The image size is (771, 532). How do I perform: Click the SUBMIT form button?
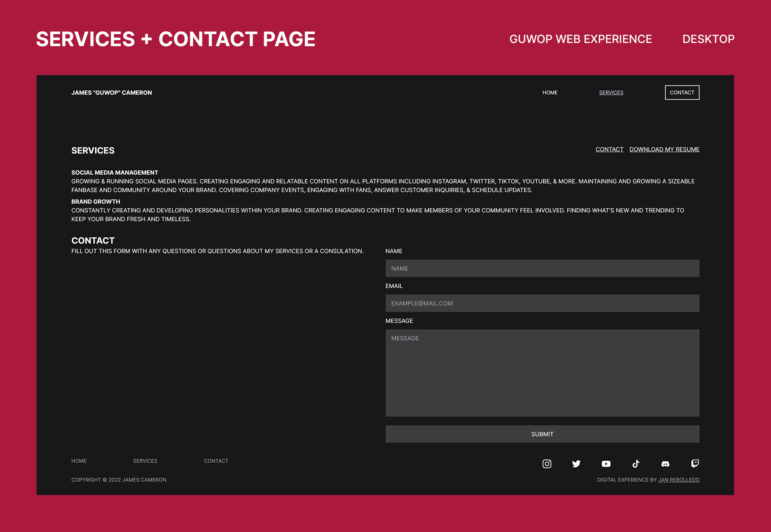pyautogui.click(x=542, y=434)
